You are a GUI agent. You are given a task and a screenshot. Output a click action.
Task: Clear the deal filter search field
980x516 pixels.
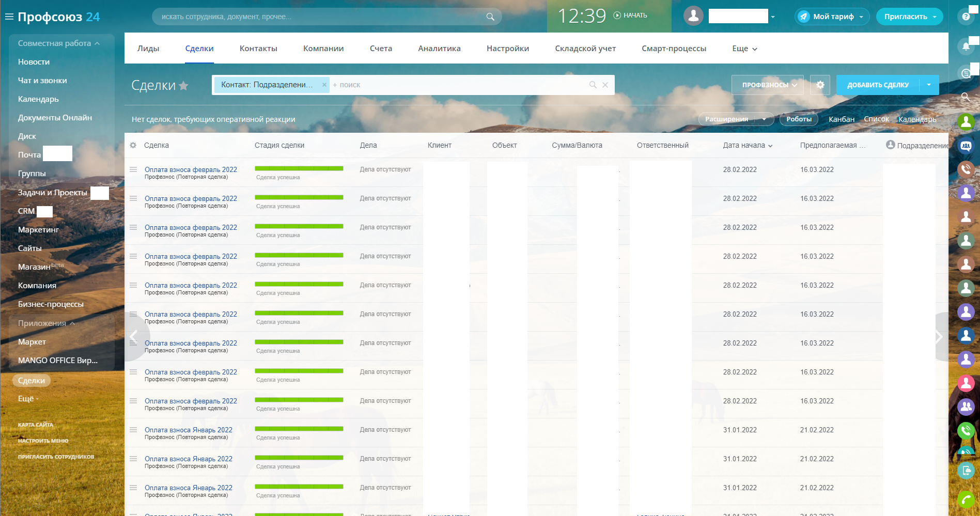(x=605, y=85)
